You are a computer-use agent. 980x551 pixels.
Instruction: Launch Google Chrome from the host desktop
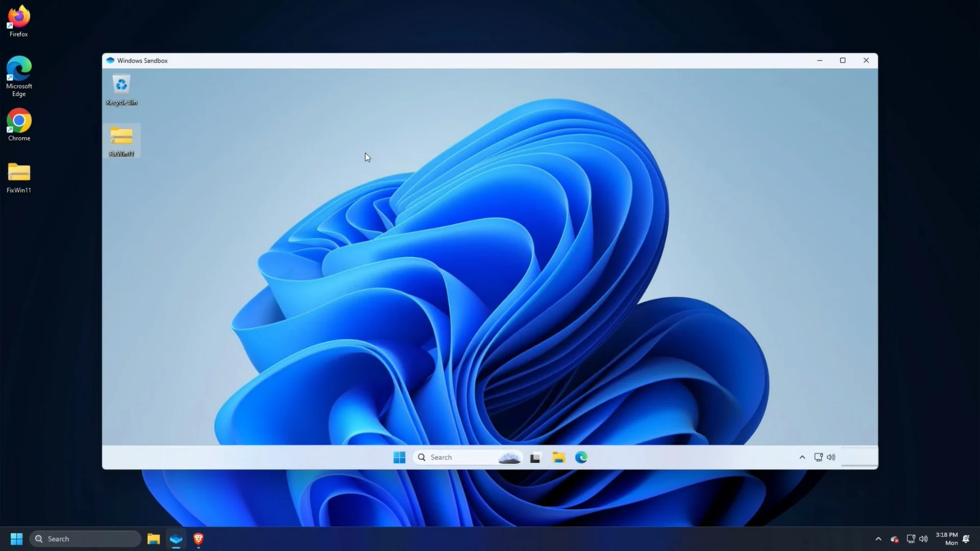click(x=18, y=121)
